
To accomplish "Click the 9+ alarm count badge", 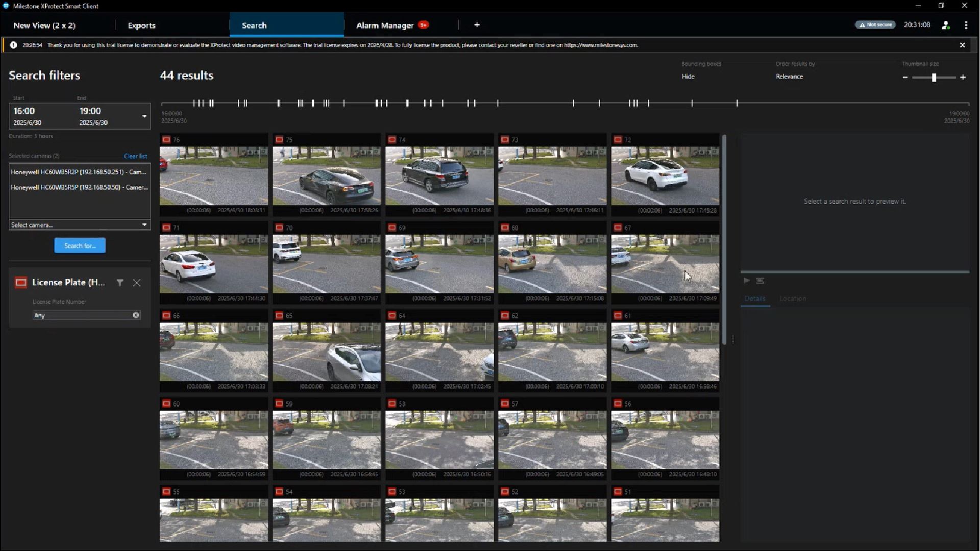I will coord(423,24).
